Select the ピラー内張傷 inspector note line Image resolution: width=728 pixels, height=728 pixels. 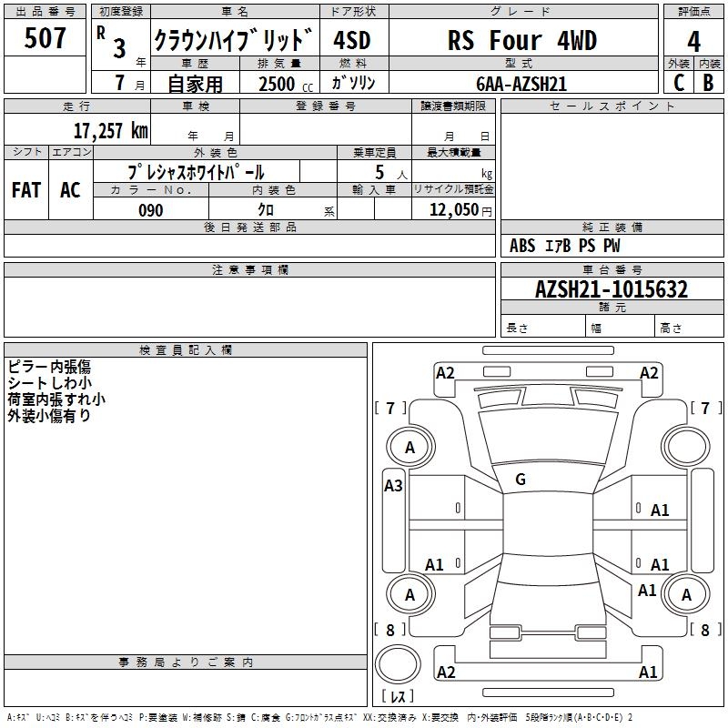(49, 367)
